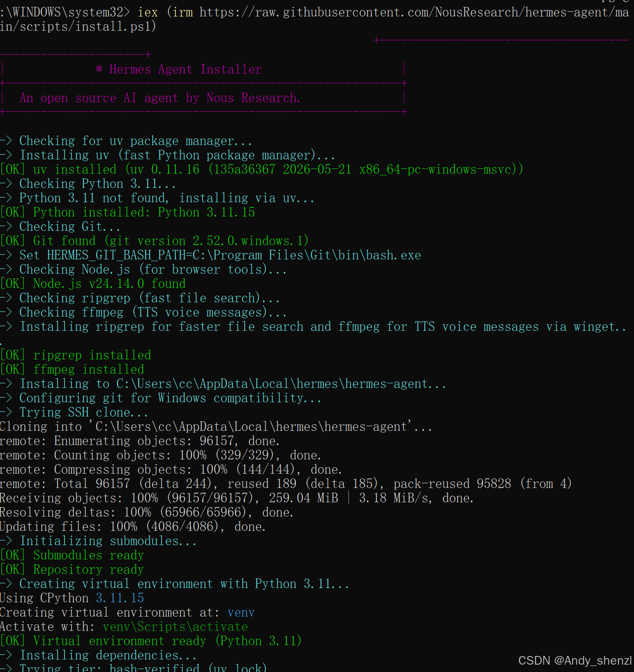Click 'An open source AI agent by Nous Research.'
The height and width of the screenshot is (672, 634).
coord(160,98)
